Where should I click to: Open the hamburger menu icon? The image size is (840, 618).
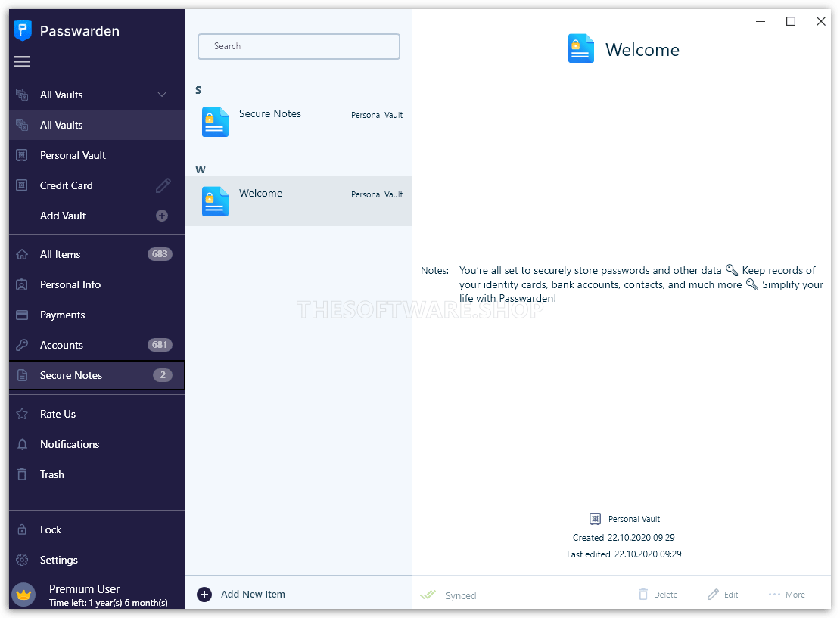coord(22,61)
